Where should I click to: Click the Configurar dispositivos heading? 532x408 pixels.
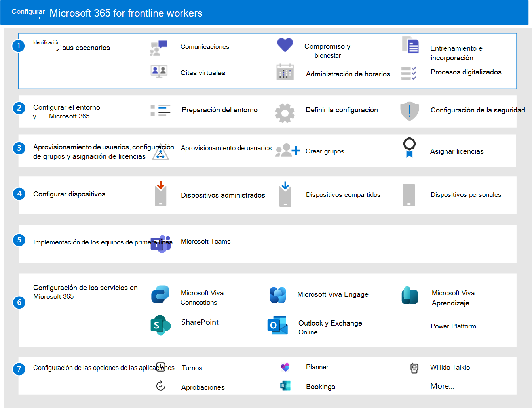69,194
